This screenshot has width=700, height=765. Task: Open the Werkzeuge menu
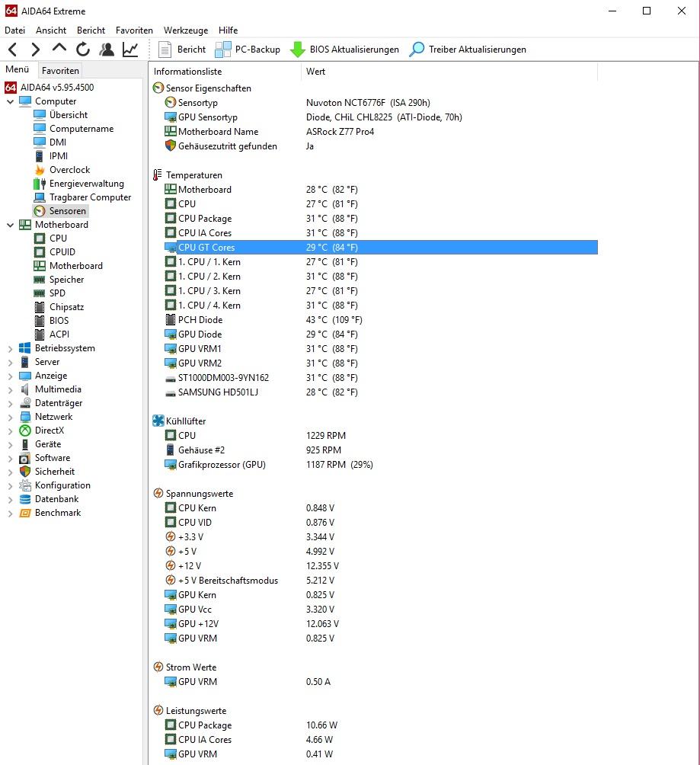pyautogui.click(x=186, y=30)
